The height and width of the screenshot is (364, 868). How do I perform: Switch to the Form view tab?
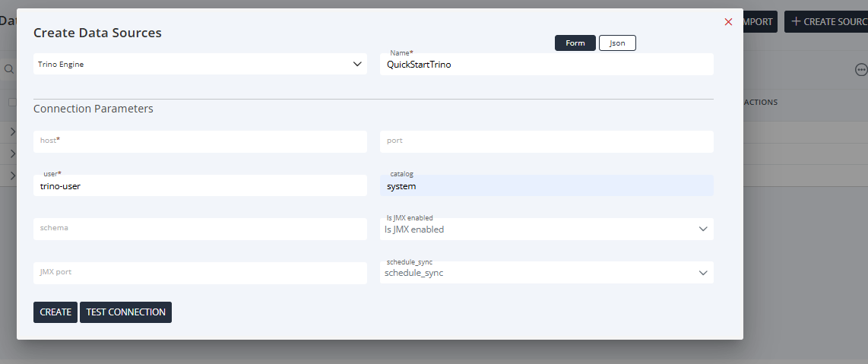[x=575, y=43]
